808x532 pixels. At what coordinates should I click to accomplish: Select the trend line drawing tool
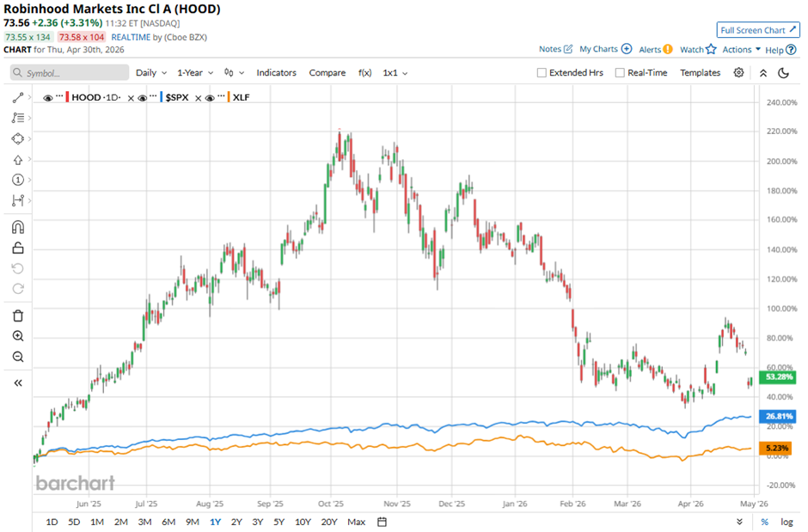coord(18,98)
